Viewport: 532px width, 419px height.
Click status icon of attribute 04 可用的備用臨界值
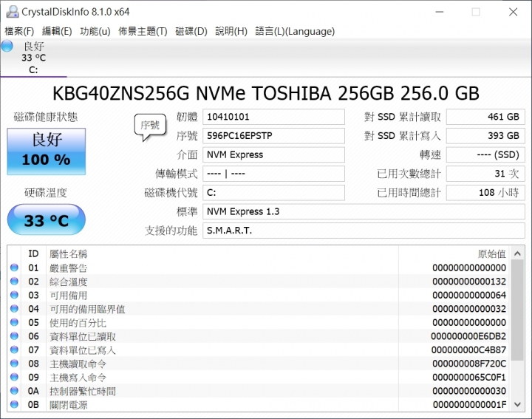[14, 309]
